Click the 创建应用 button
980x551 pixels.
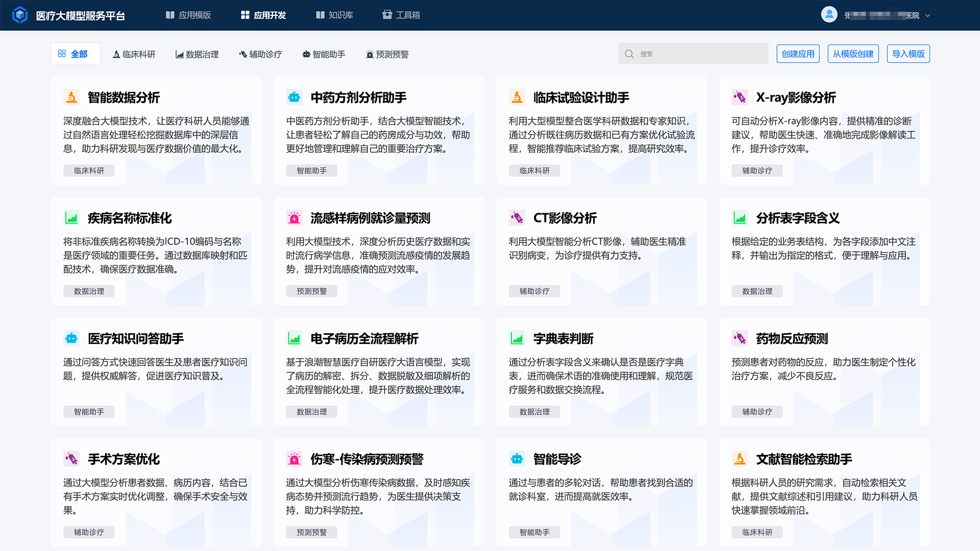798,53
